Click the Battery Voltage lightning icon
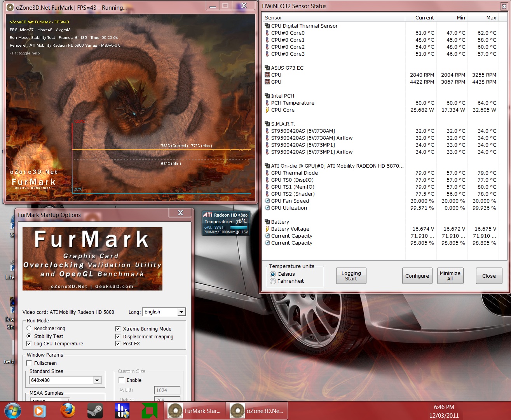 (x=267, y=229)
